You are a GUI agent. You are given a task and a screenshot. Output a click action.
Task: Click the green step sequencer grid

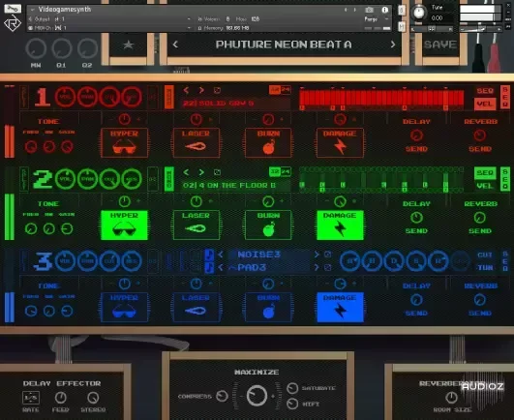381,180
